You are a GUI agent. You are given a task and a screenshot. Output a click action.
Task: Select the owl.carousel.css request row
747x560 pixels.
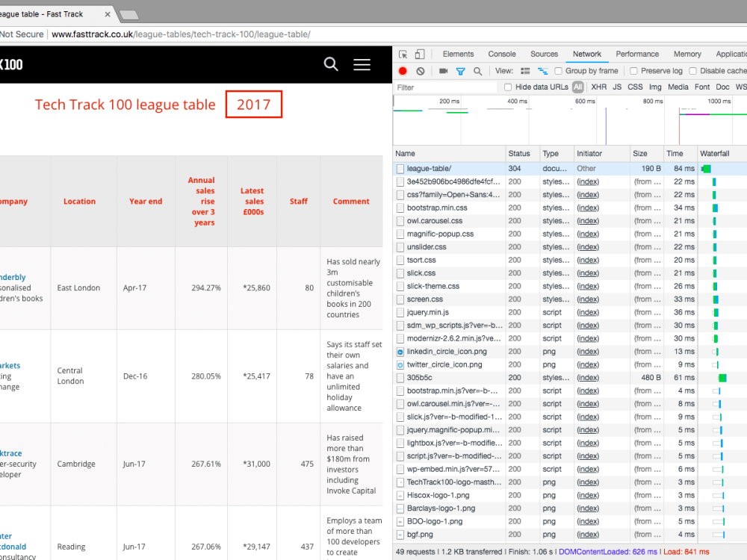570,221
